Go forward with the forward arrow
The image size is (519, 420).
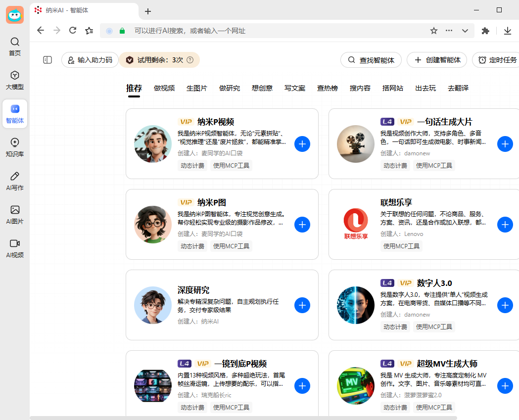point(57,31)
